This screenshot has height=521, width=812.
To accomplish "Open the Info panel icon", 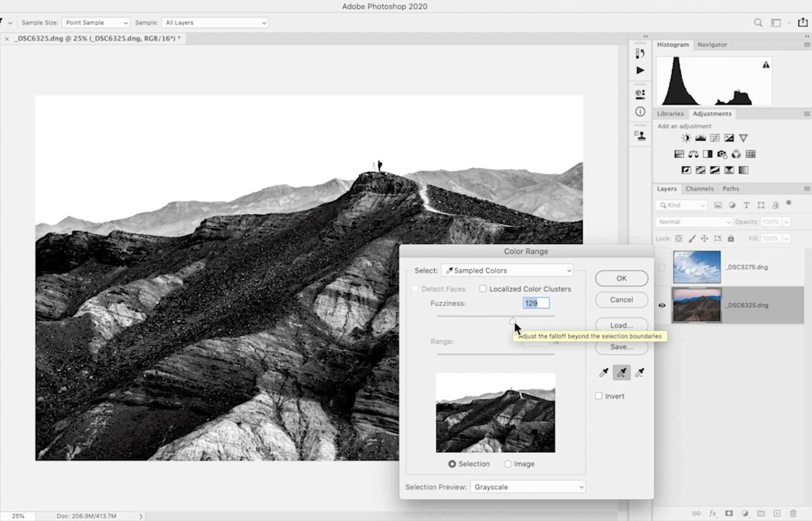I will 640,112.
